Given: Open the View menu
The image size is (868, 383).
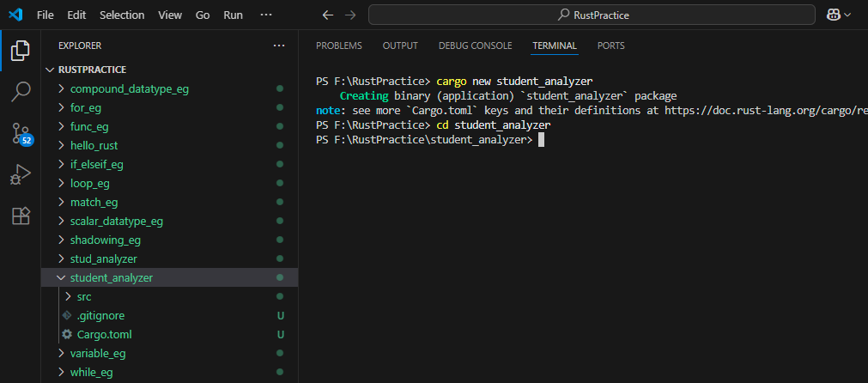Looking at the screenshot, I should point(170,15).
